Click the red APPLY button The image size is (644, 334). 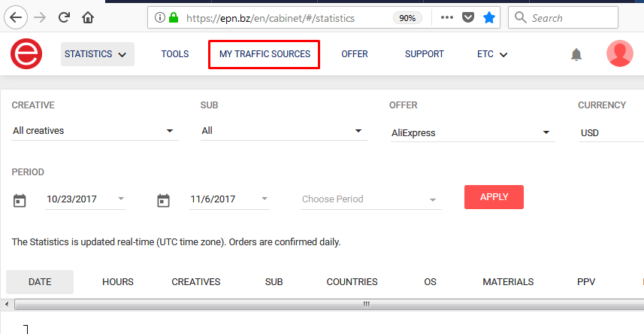pos(494,197)
